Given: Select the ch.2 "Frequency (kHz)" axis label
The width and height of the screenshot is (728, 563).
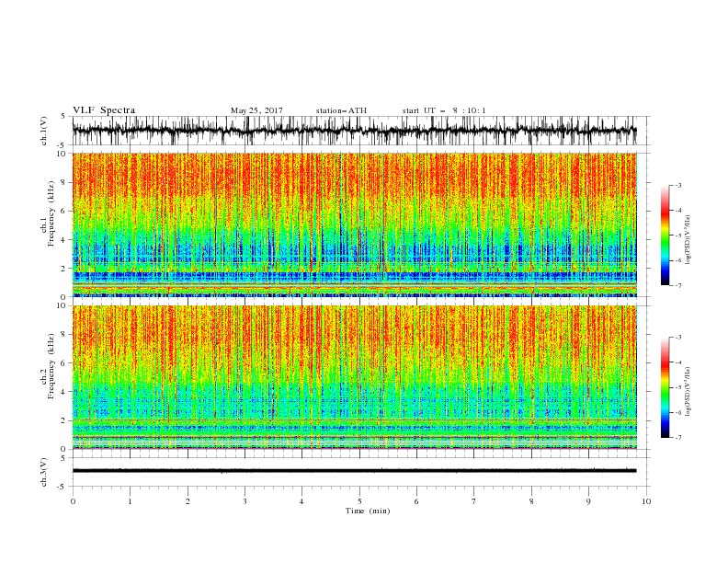Looking at the screenshot, I should click(51, 365).
